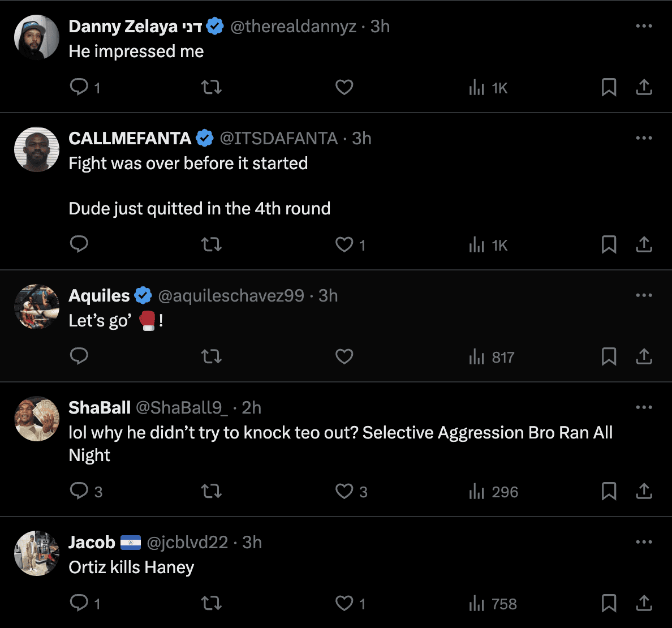The image size is (672, 628).
Task: Reply to Danny Zelaya's tweet
Action: click(x=79, y=87)
